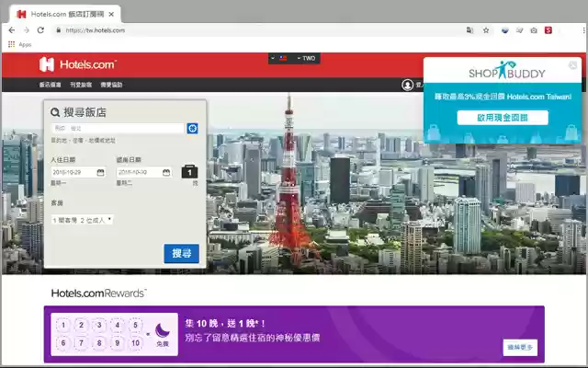Click the camera screenshot extension icon
588x368 pixels.
(x=534, y=30)
